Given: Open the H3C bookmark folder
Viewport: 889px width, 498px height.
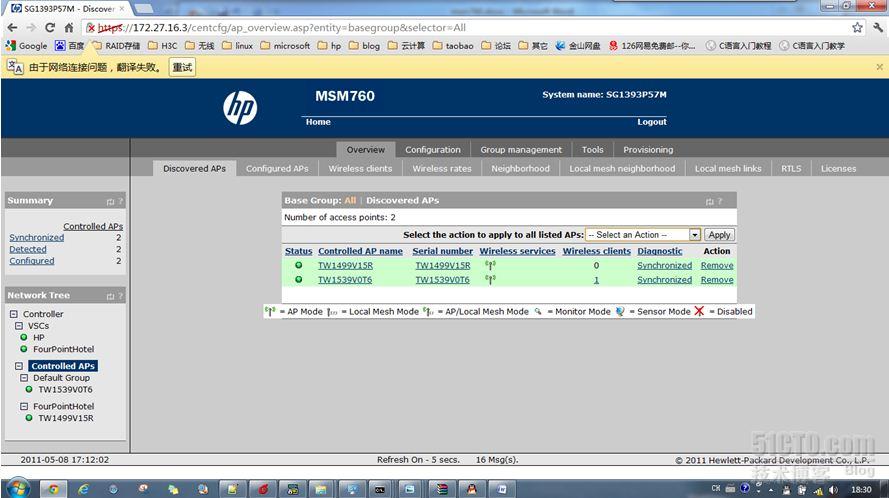Looking at the screenshot, I should [x=163, y=45].
